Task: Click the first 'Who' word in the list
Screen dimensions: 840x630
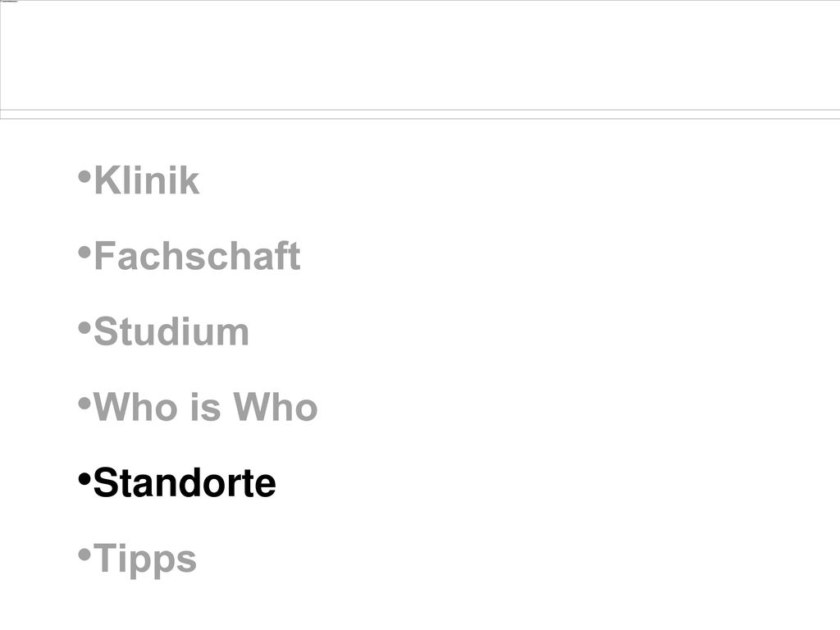Action: click(x=135, y=407)
